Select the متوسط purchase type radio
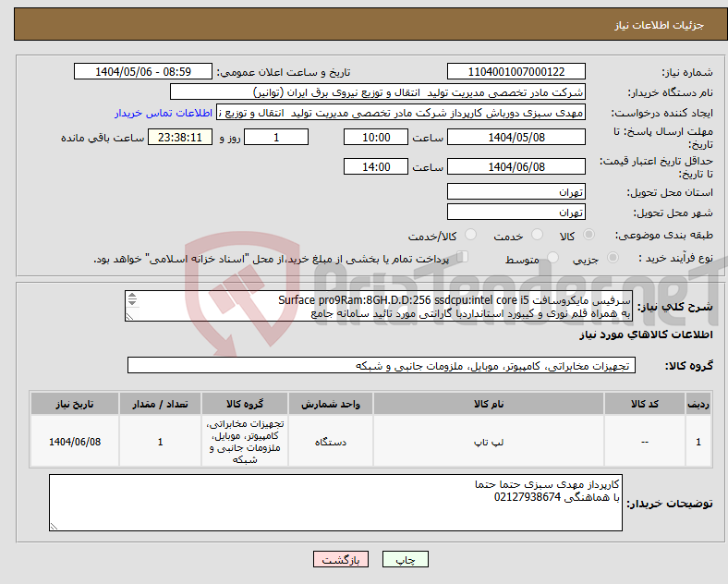The height and width of the screenshot is (584, 728). [x=552, y=258]
